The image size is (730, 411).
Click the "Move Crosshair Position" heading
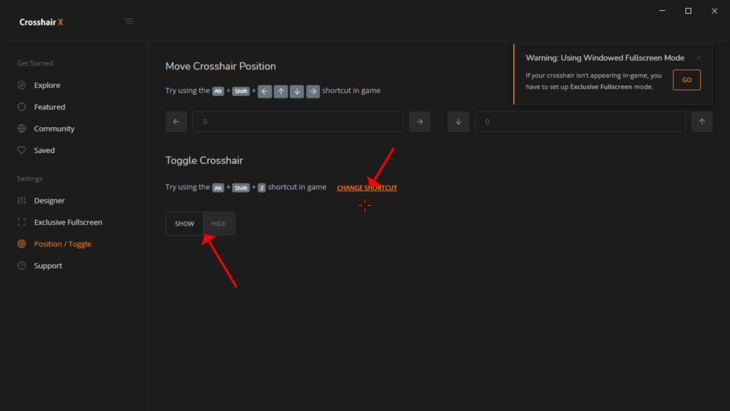tap(221, 66)
